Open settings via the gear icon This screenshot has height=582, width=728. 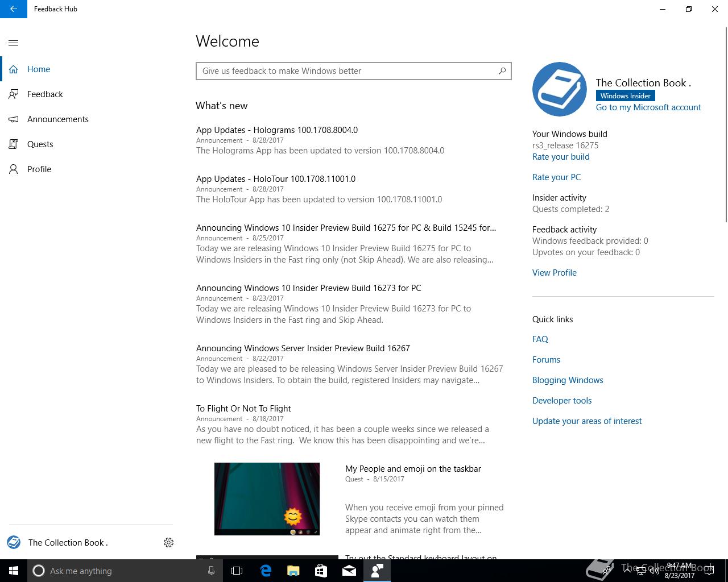[x=168, y=543]
